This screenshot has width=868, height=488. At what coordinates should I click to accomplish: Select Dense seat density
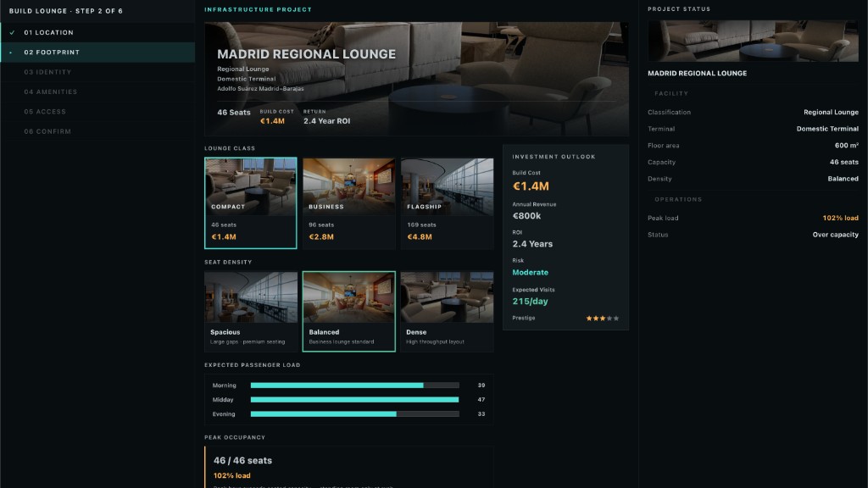[448, 312]
